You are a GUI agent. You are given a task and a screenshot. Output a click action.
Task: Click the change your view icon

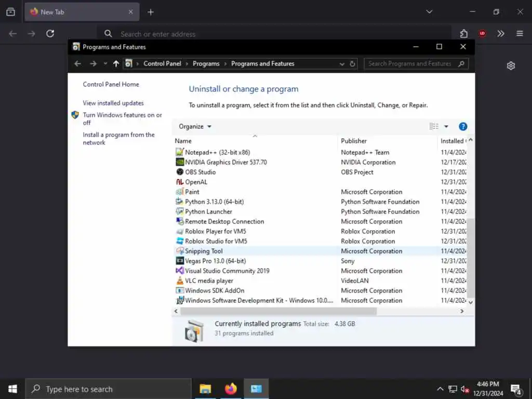[434, 127]
